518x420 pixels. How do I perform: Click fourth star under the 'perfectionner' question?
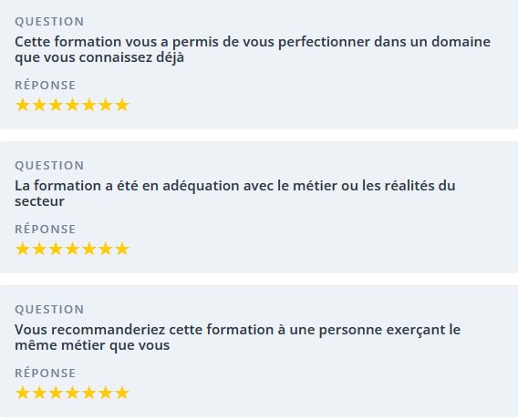click(x=72, y=105)
